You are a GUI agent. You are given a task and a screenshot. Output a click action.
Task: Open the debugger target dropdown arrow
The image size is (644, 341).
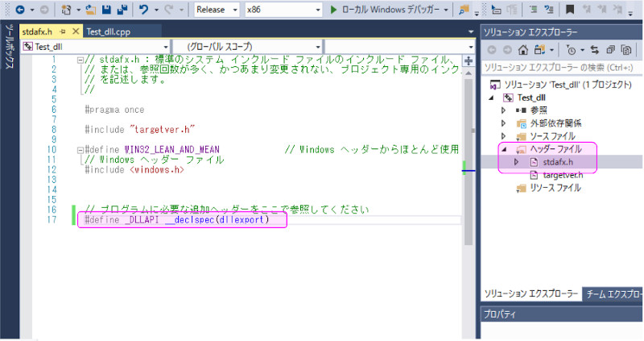tap(446, 10)
